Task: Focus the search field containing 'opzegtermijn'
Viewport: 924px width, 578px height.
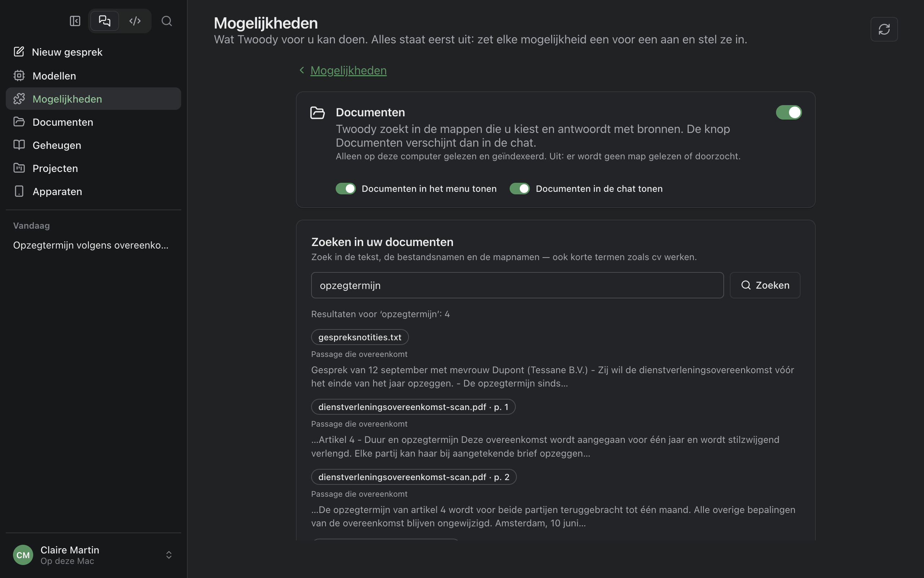Action: click(517, 285)
